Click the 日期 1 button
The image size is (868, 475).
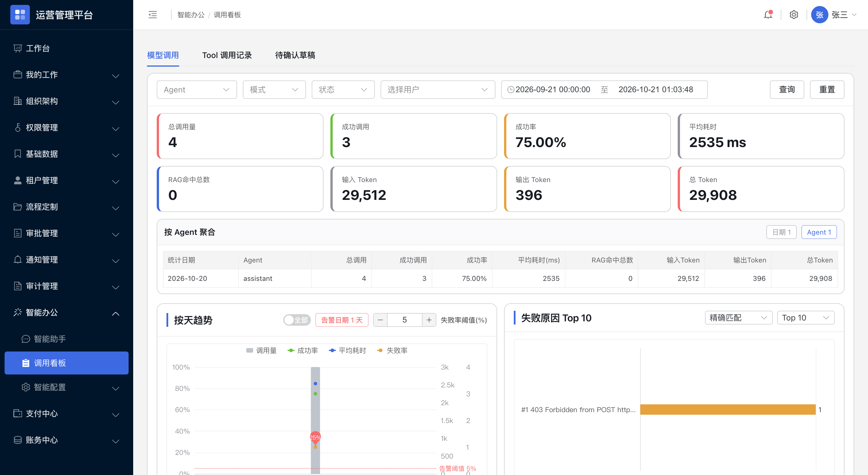[781, 232]
